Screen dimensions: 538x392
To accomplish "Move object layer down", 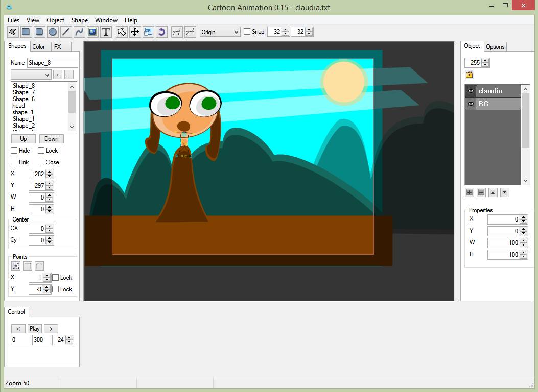I will tap(504, 192).
